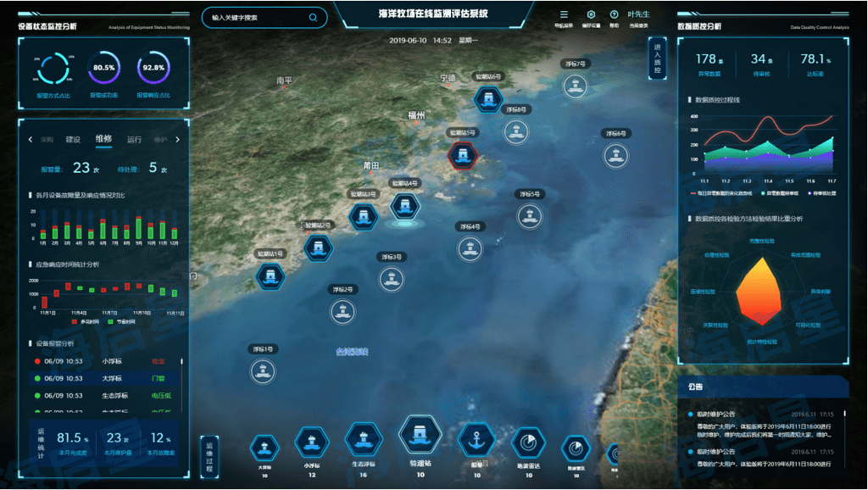Click the 进入质控 vertical button
868x490 pixels.
point(657,58)
